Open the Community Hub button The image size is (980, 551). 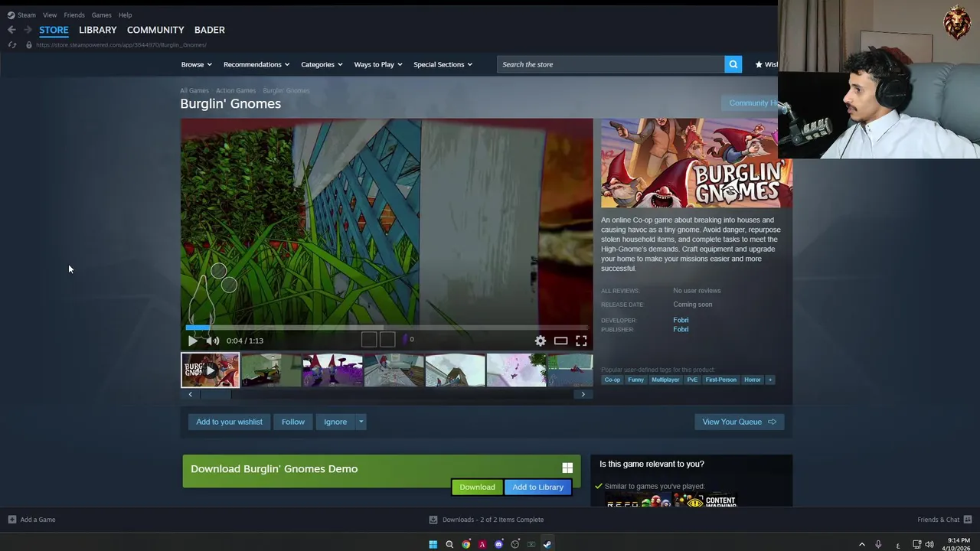point(750,103)
